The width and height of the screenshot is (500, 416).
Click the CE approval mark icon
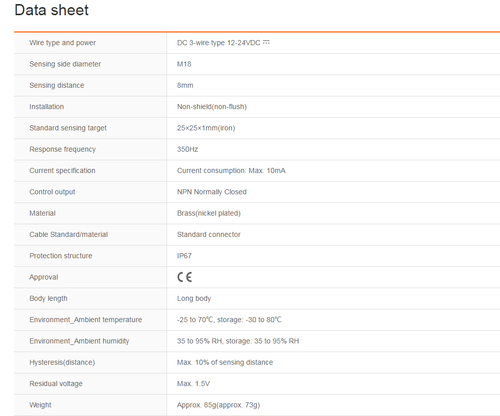184,277
